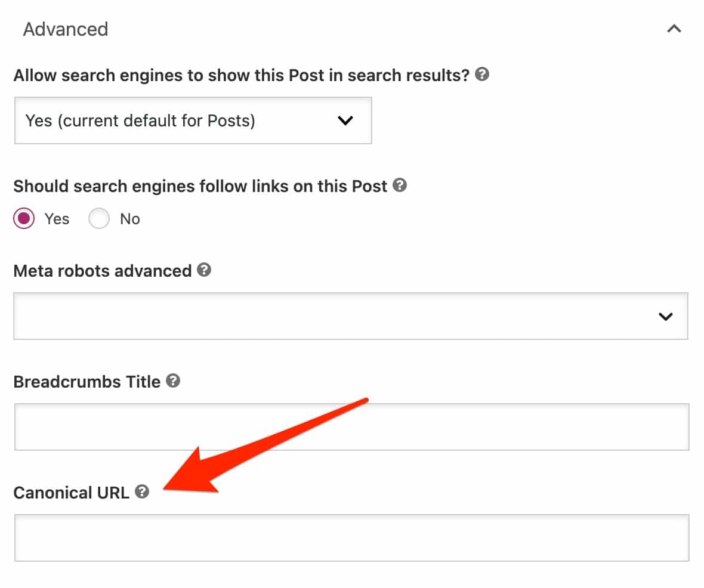Toggle the currently selected Yes option off

pos(24,218)
